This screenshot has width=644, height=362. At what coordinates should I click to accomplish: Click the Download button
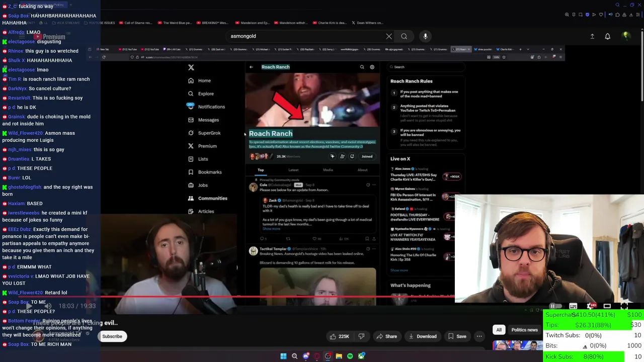point(423,336)
